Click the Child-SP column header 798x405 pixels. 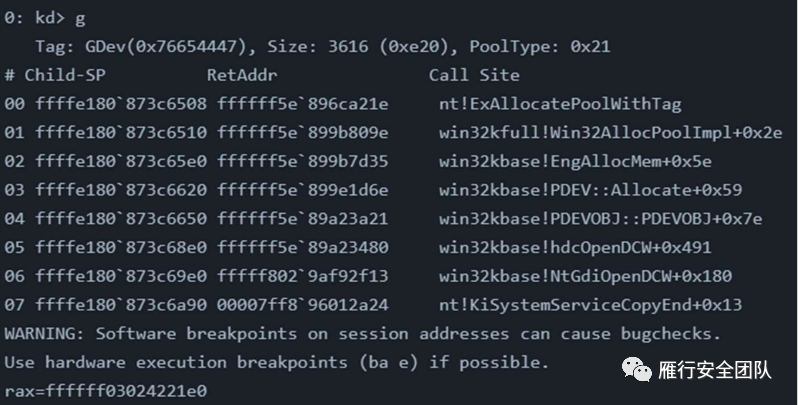[65, 75]
